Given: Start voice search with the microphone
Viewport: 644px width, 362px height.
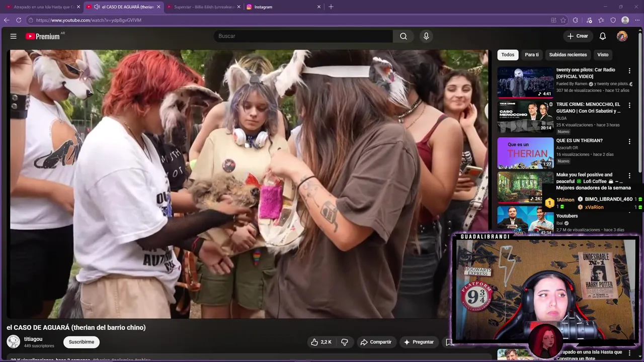Looking at the screenshot, I should click(x=426, y=36).
